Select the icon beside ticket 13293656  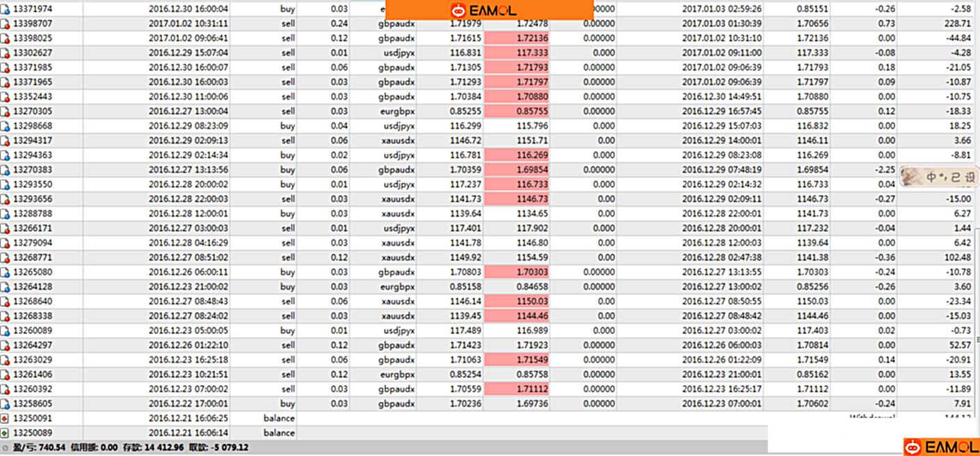tap(5, 199)
